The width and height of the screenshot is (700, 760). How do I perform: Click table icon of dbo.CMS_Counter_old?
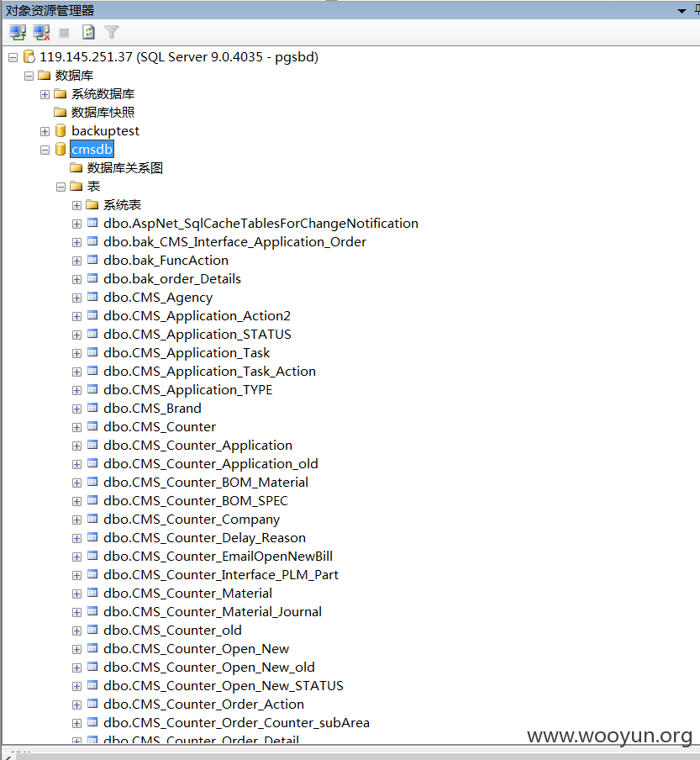pyautogui.click(x=92, y=630)
